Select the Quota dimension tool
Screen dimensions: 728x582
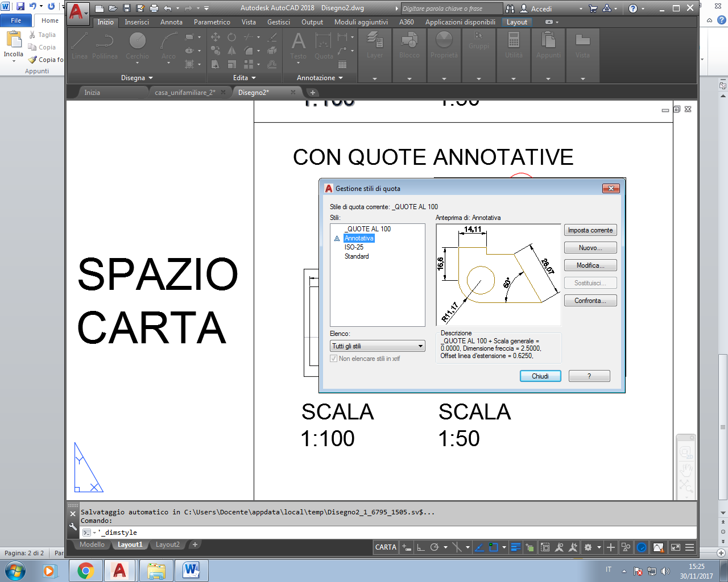[324, 45]
